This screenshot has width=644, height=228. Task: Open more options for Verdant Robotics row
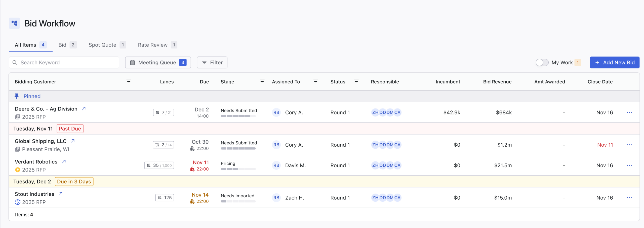coord(629,165)
